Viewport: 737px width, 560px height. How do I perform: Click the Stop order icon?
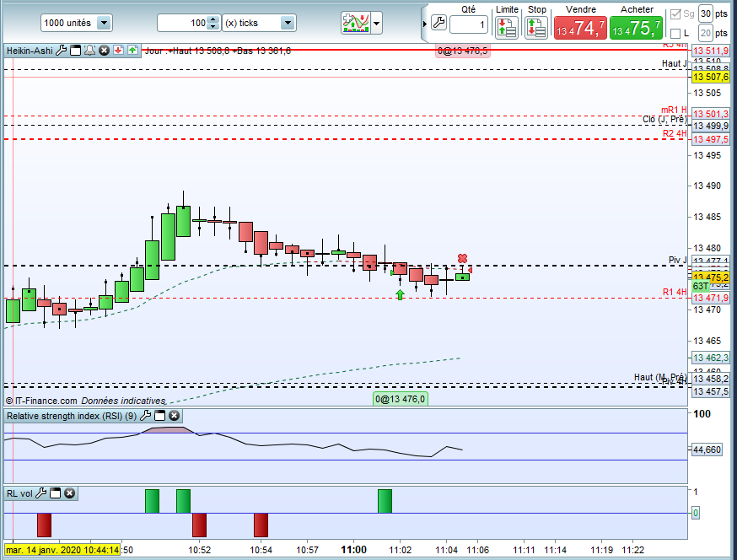pos(536,27)
